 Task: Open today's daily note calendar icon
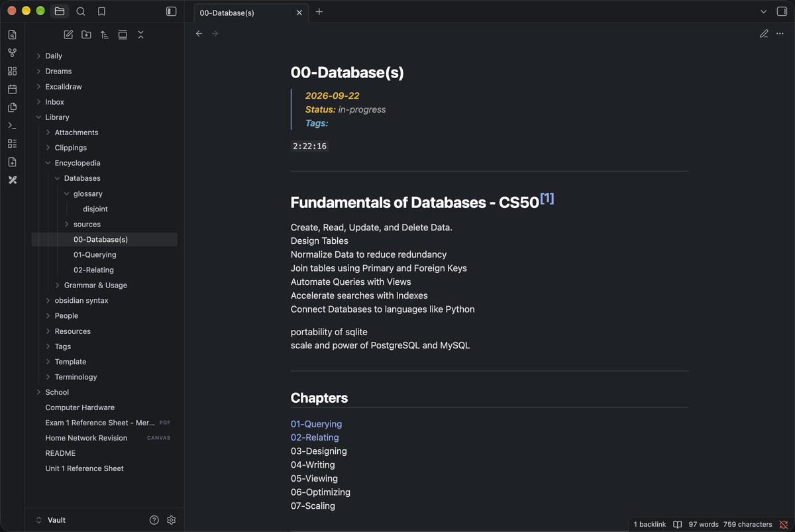pos(12,89)
